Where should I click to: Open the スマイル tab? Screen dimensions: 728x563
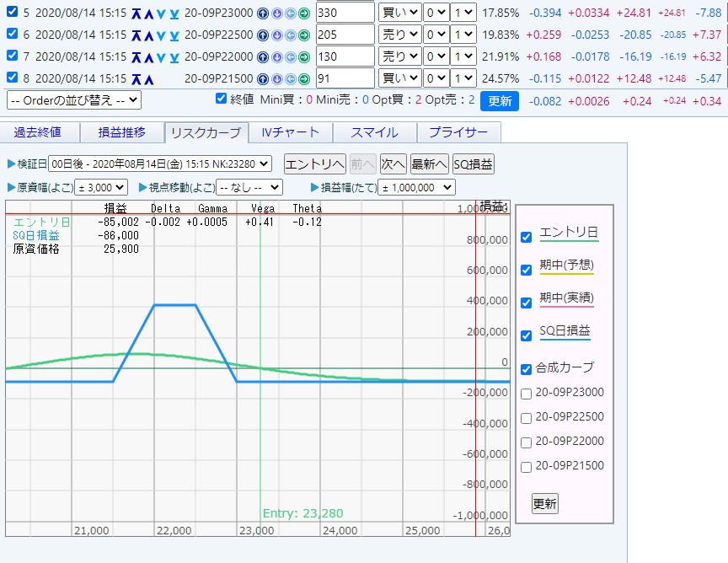pyautogui.click(x=375, y=133)
